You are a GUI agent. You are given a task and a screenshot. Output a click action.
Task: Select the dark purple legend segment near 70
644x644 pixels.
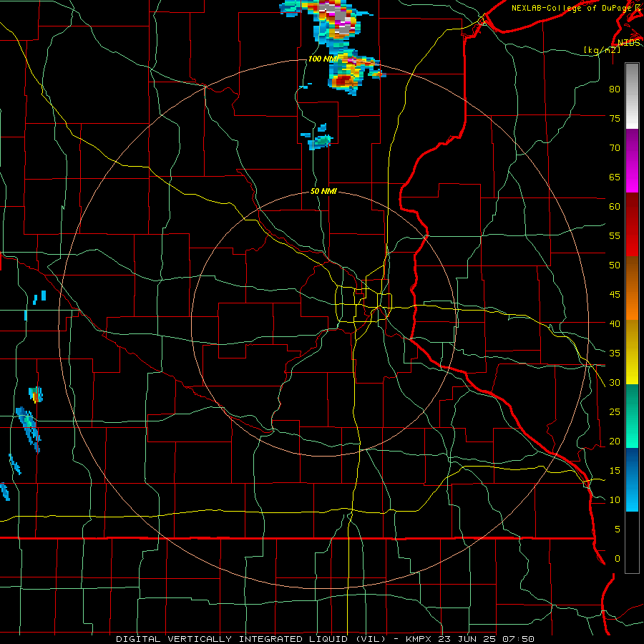coord(632,144)
